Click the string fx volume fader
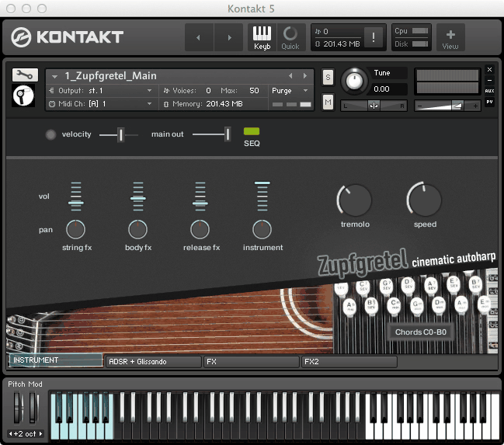The height and width of the screenshot is (445, 504). [x=76, y=203]
